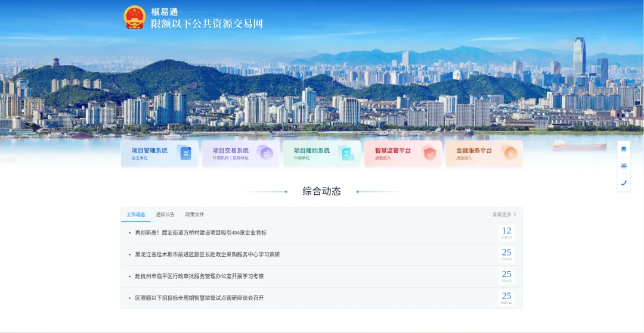Click the top icon in right floating sidebar
This screenshot has height=333, width=644.
click(624, 149)
